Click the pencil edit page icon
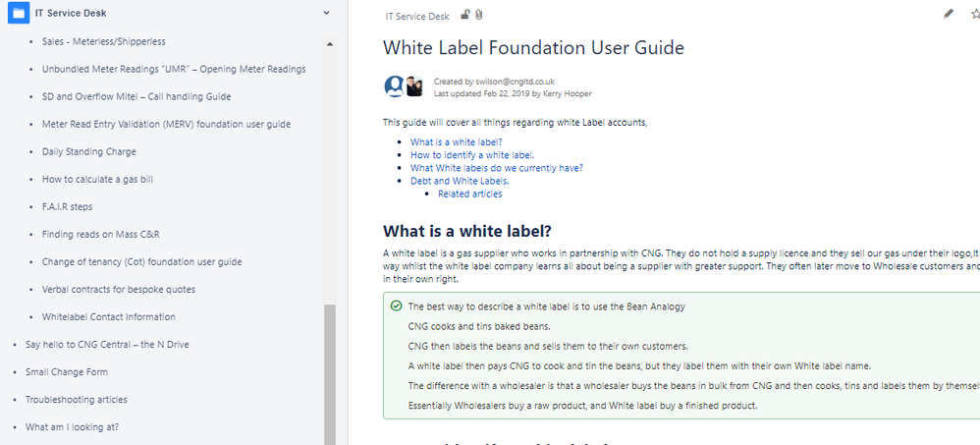 949,13
